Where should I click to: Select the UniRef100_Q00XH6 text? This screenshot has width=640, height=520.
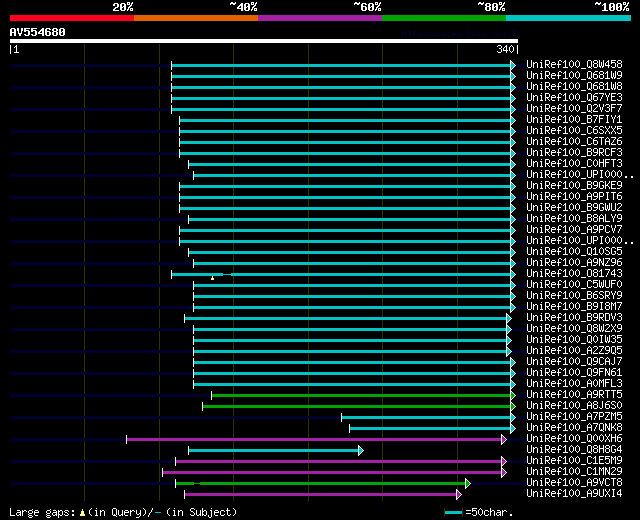[574, 439]
